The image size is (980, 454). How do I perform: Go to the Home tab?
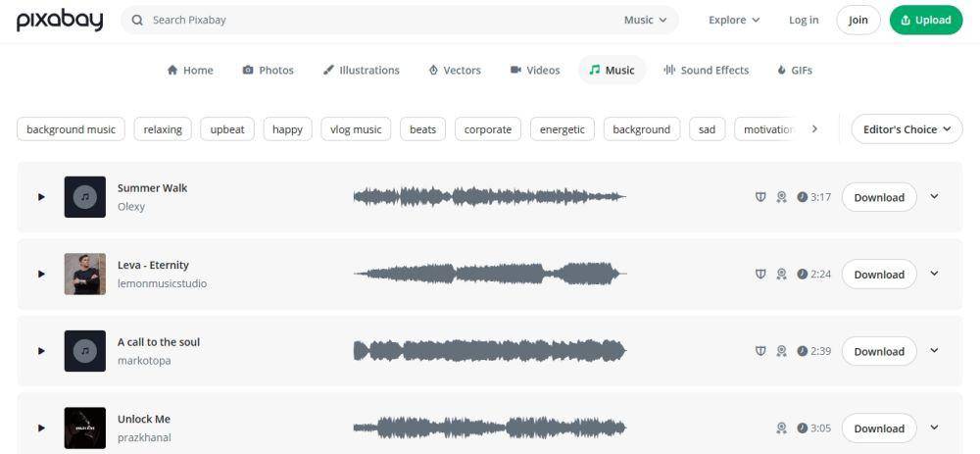click(190, 70)
